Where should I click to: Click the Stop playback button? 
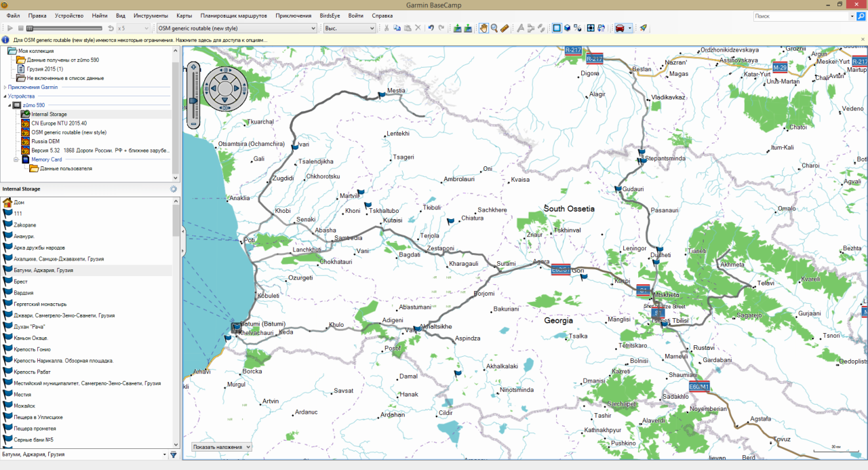[x=20, y=28]
